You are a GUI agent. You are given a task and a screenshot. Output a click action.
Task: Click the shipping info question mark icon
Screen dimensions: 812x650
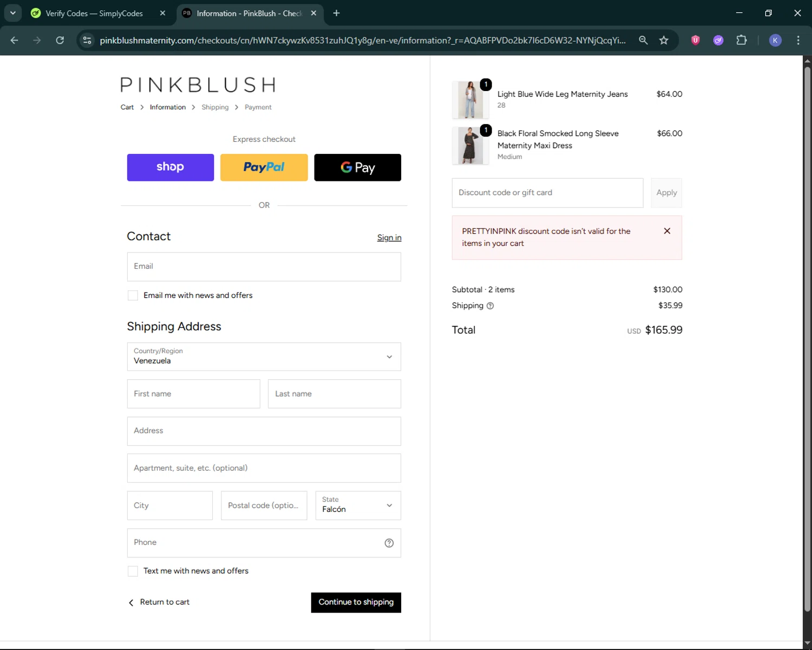click(x=490, y=305)
